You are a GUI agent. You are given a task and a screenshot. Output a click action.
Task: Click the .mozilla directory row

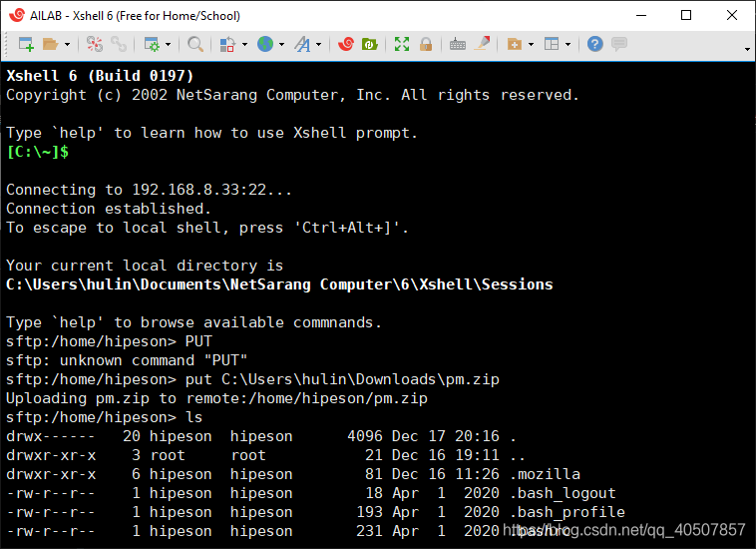point(293,474)
